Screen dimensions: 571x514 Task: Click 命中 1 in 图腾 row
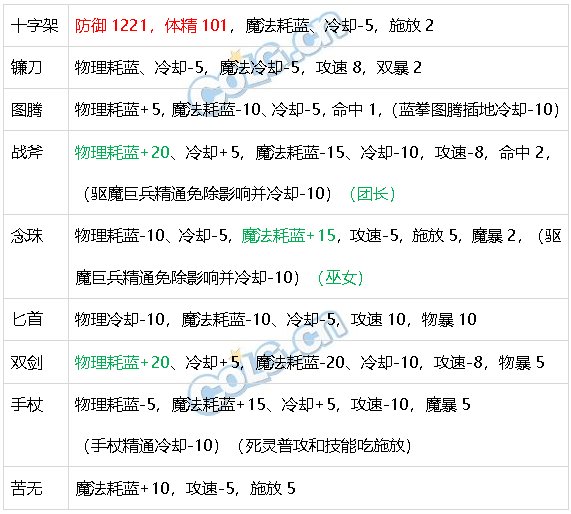[354, 110]
